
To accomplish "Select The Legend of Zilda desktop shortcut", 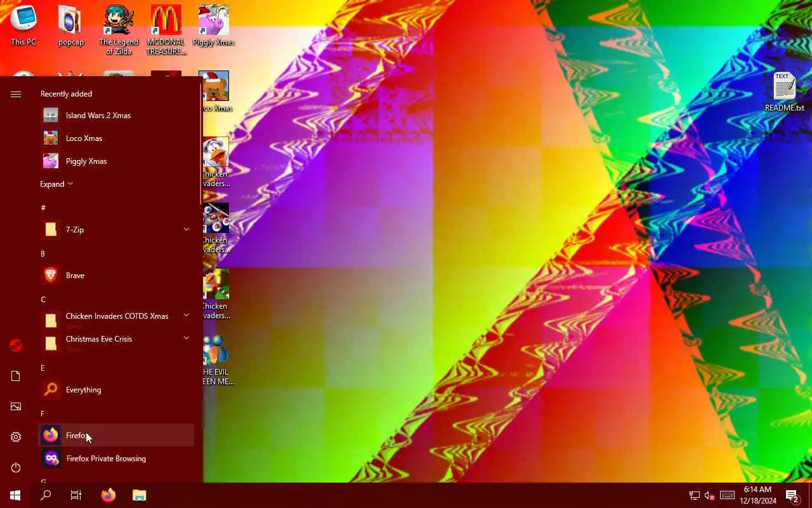I will [119, 30].
